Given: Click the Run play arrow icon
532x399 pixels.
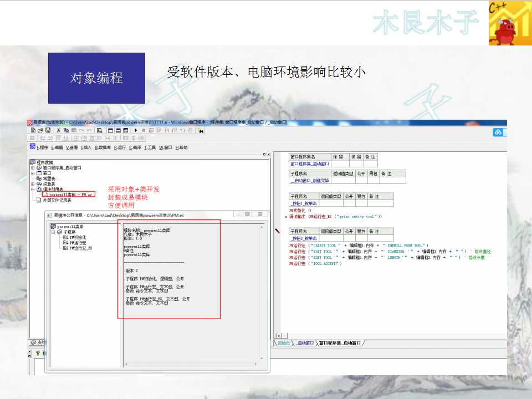Looking at the screenshot, I should click(x=136, y=130).
